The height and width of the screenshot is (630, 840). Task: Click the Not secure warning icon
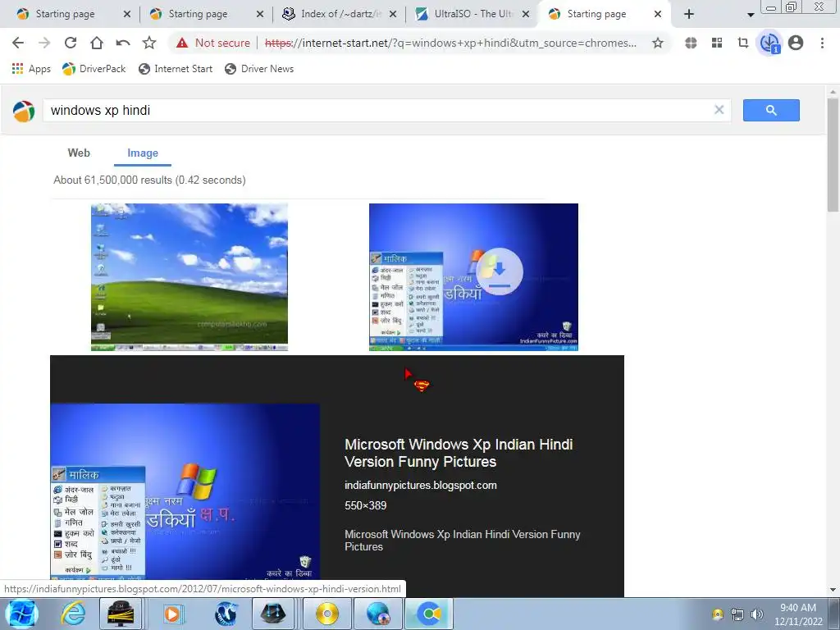point(182,43)
